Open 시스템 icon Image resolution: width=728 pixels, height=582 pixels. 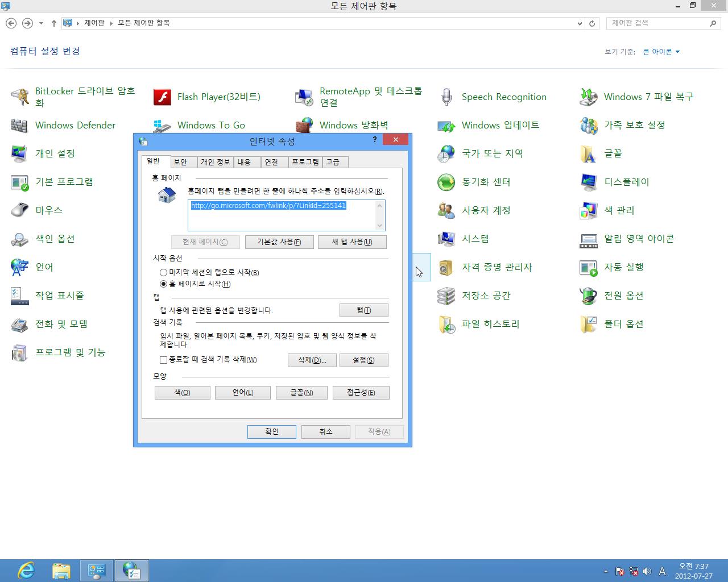(x=446, y=239)
